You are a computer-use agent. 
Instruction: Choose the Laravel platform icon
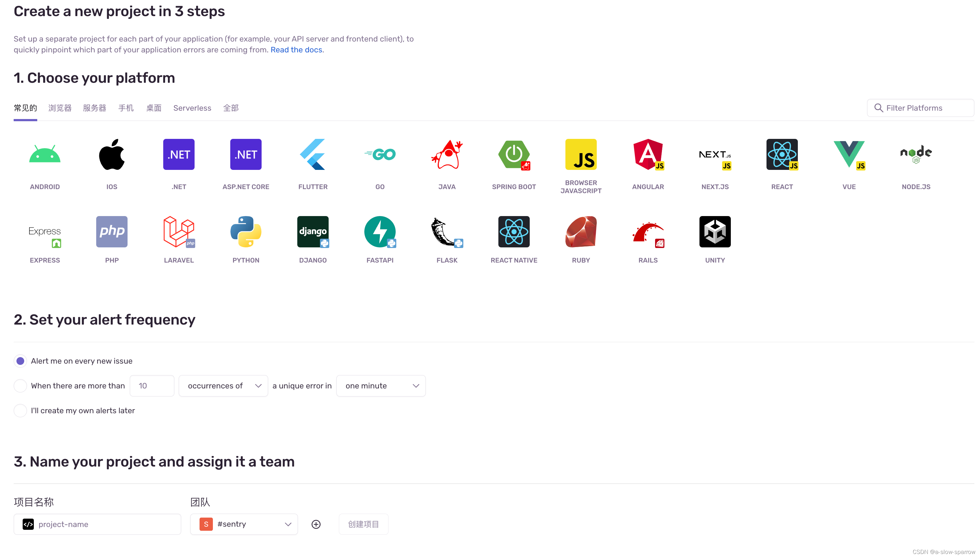[179, 232]
